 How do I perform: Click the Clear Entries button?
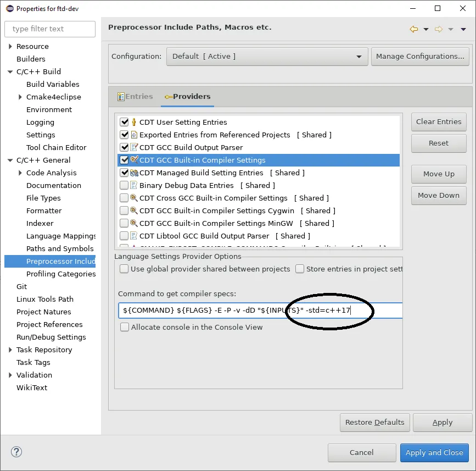click(439, 122)
